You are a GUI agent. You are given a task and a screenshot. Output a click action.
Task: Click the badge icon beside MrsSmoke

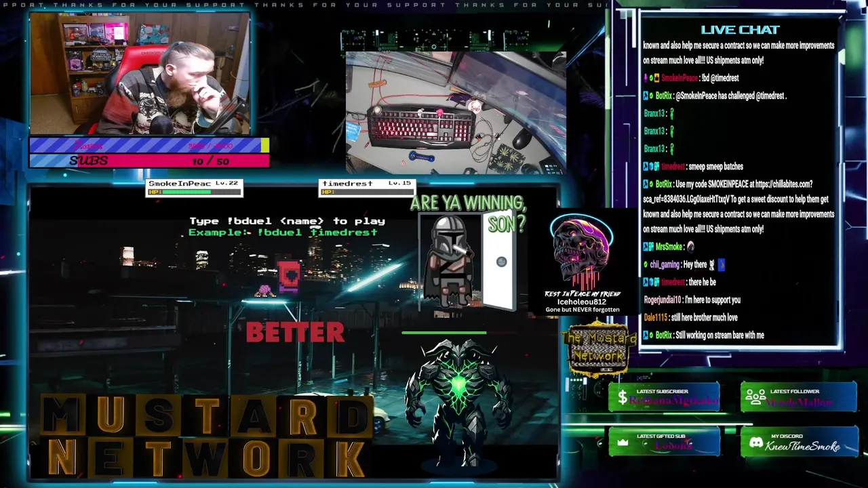tap(648, 247)
